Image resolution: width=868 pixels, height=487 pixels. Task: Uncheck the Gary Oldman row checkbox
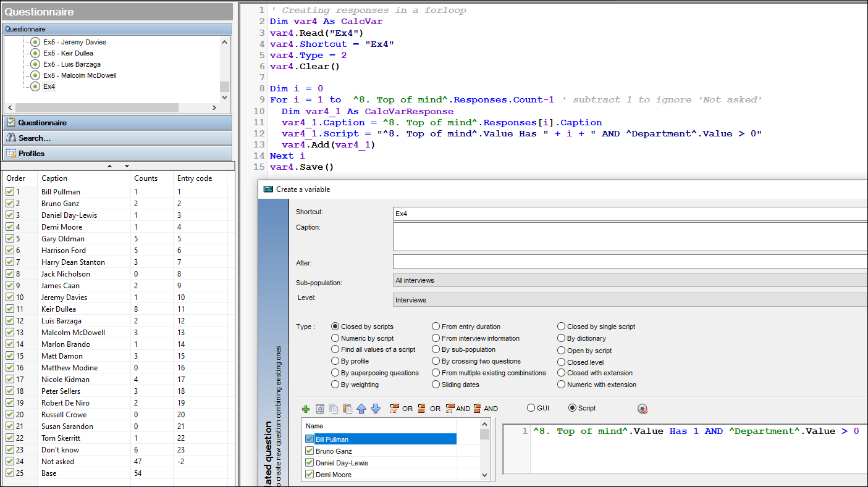pyautogui.click(x=10, y=238)
